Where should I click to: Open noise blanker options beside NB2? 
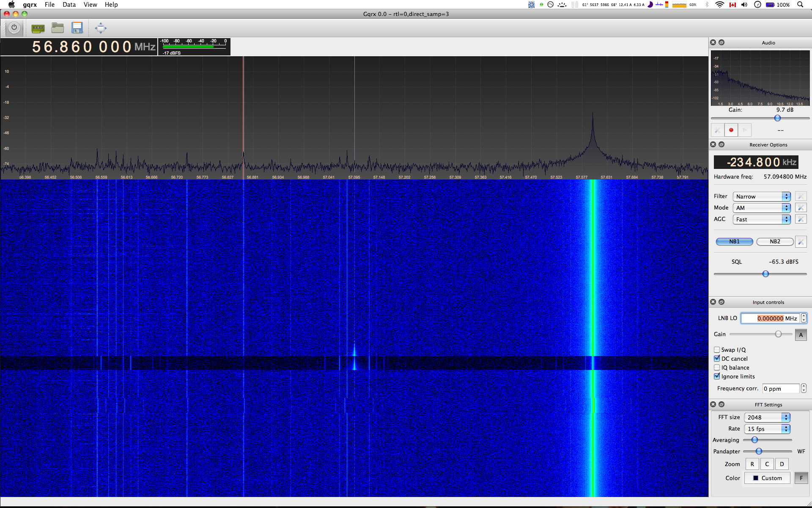801,242
